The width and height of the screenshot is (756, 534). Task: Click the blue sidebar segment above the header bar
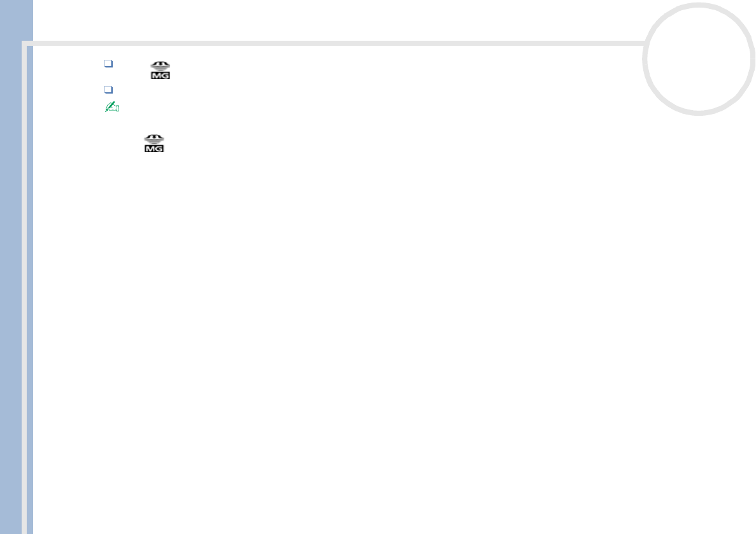pos(17,20)
